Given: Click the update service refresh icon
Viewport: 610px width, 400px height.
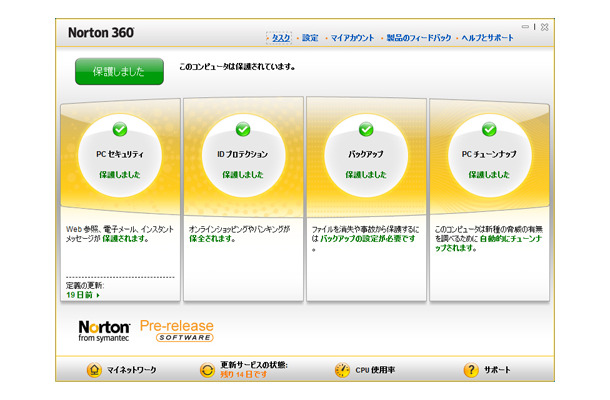Looking at the screenshot, I should [x=207, y=370].
